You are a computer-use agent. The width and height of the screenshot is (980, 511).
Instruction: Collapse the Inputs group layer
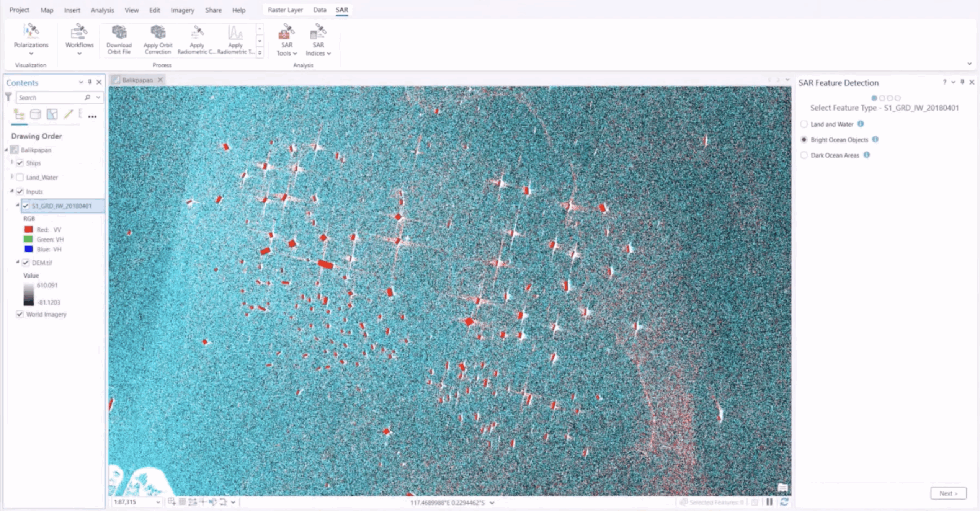(12, 191)
